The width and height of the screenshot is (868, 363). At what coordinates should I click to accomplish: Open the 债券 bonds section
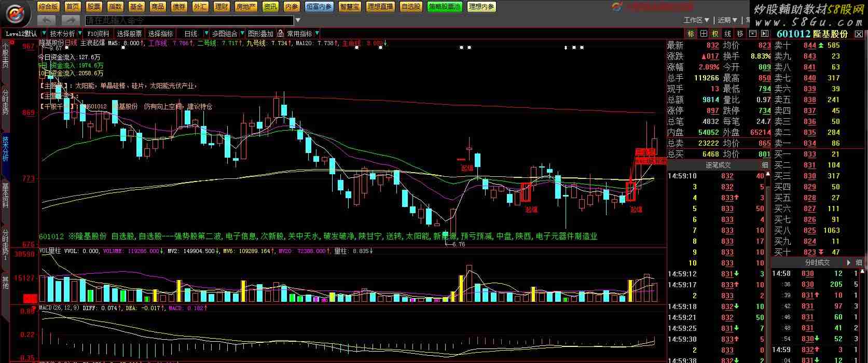(179, 7)
